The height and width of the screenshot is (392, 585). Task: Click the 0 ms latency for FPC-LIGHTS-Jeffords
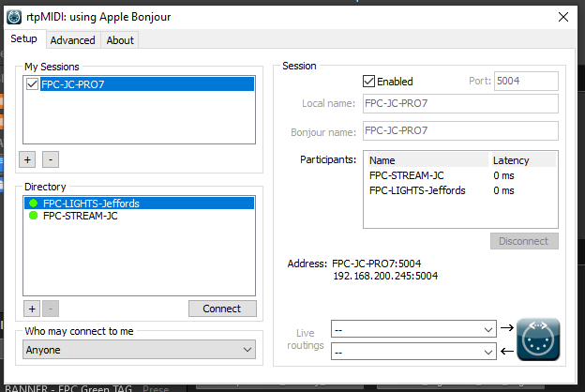point(503,190)
